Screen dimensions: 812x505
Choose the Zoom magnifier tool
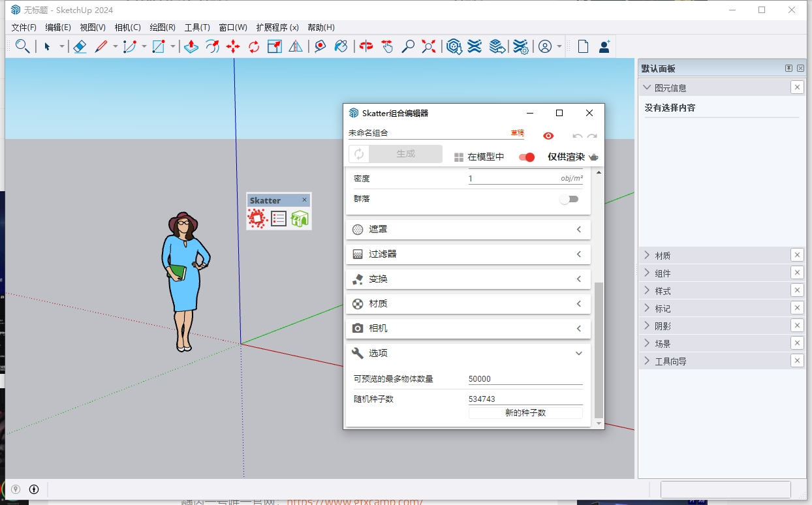coord(408,46)
